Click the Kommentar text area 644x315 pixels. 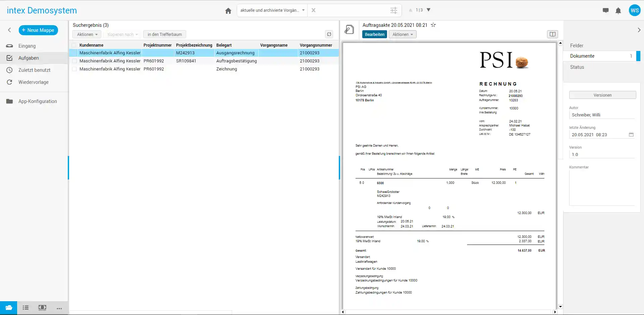click(x=602, y=188)
